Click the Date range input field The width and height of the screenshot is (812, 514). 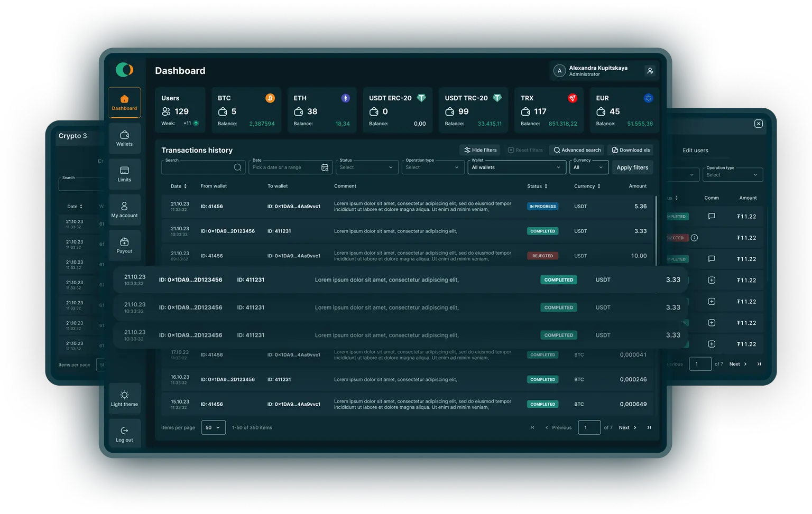tap(290, 167)
